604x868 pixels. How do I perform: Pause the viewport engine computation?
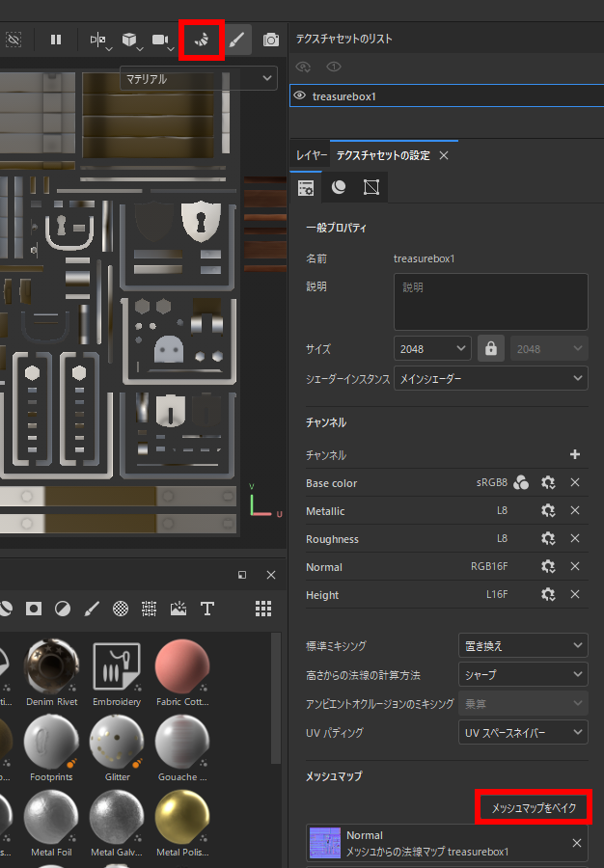coord(56,40)
